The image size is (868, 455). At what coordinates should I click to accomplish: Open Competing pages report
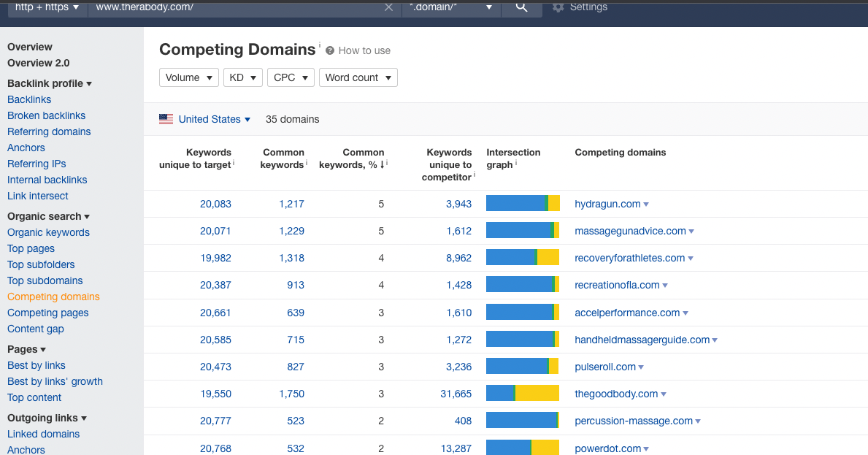(47, 313)
